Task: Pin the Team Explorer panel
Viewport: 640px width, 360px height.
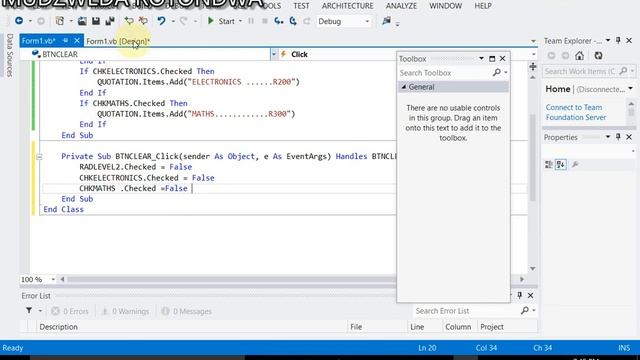Action: (x=618, y=40)
